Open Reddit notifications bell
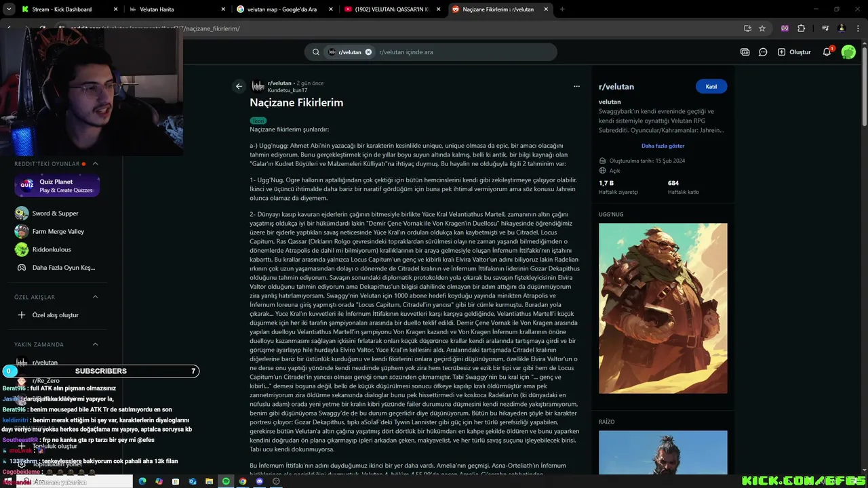 (827, 52)
